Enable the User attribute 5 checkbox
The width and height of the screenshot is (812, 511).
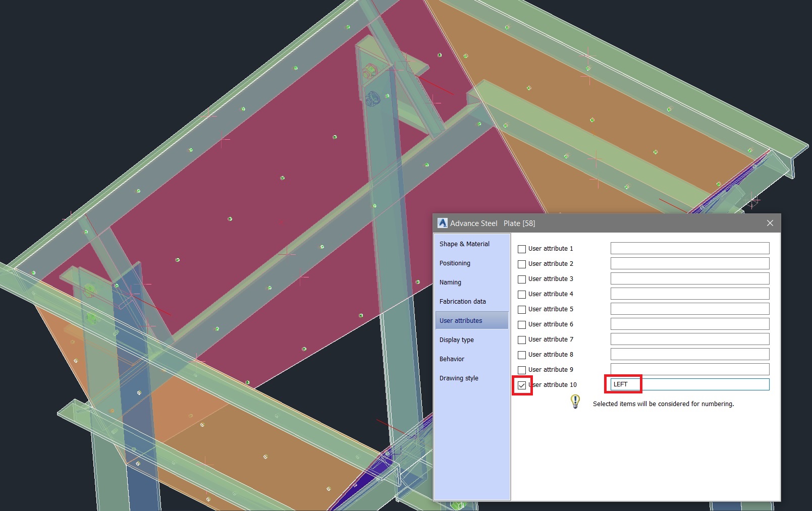[521, 309]
